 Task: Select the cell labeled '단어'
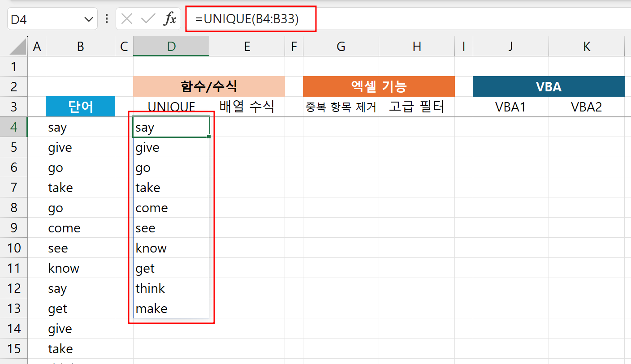point(80,107)
